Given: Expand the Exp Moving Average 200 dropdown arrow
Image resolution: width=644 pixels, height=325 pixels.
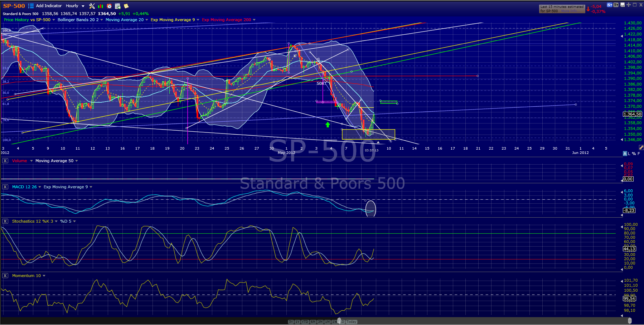Looking at the screenshot, I should pyautogui.click(x=254, y=20).
